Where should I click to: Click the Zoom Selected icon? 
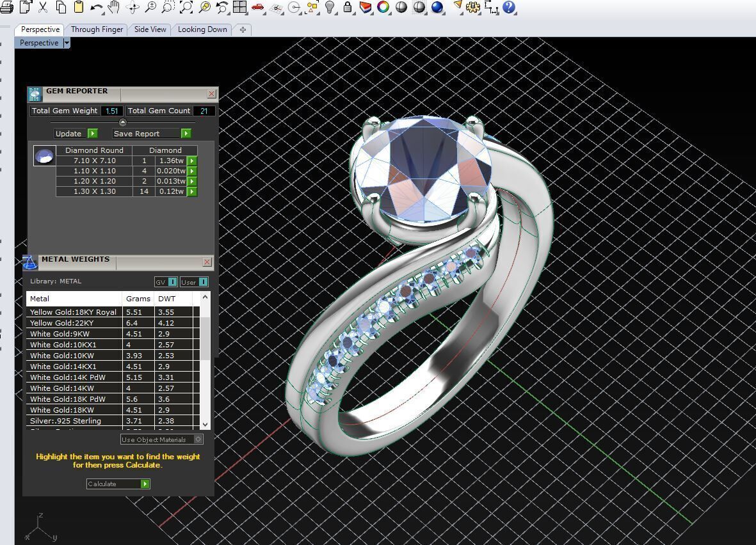[204, 7]
